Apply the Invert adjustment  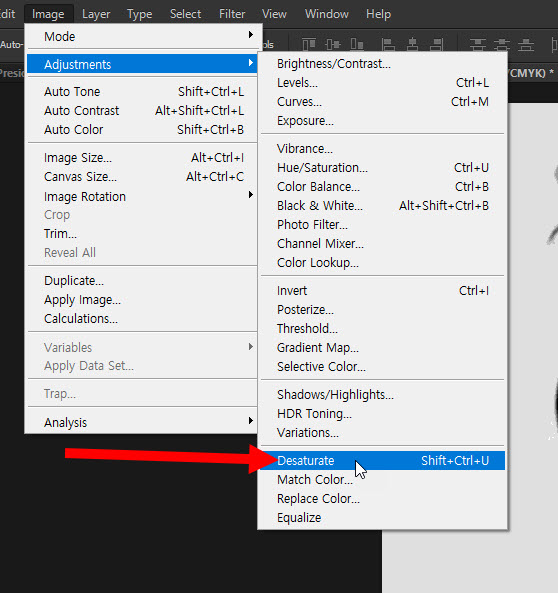point(382,290)
